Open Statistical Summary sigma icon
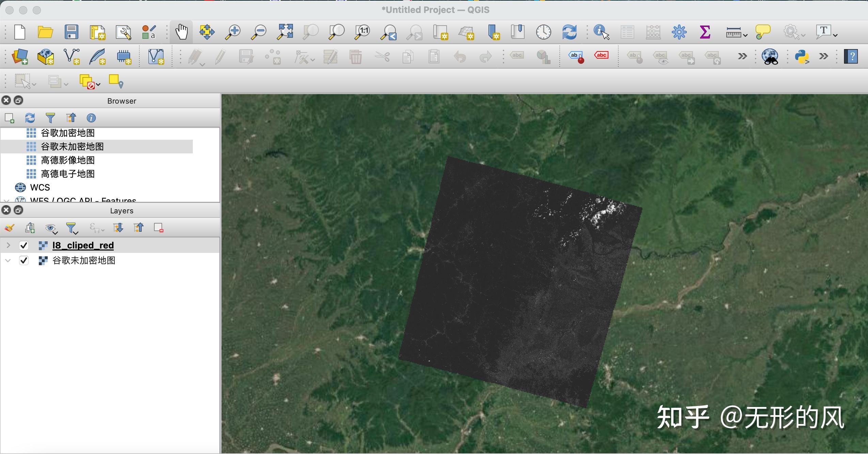Viewport: 868px width, 454px height. point(705,32)
